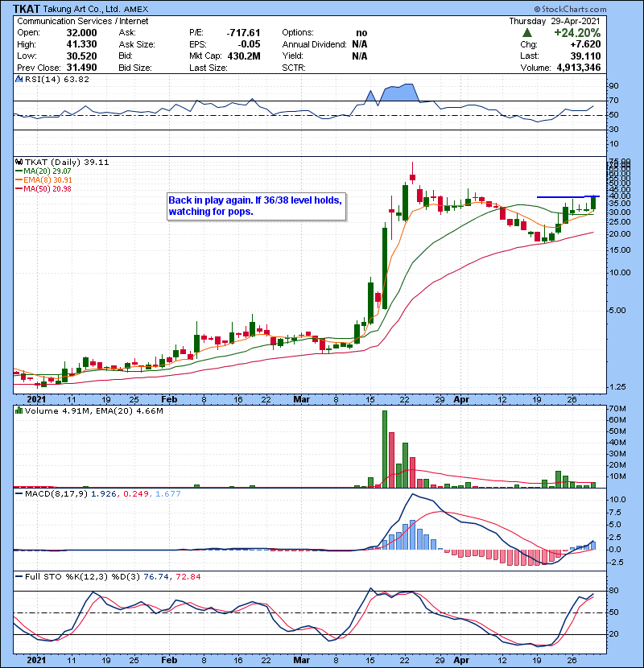This screenshot has height=668, width=644.
Task: Click the Options value 'no'
Action: coord(361,33)
